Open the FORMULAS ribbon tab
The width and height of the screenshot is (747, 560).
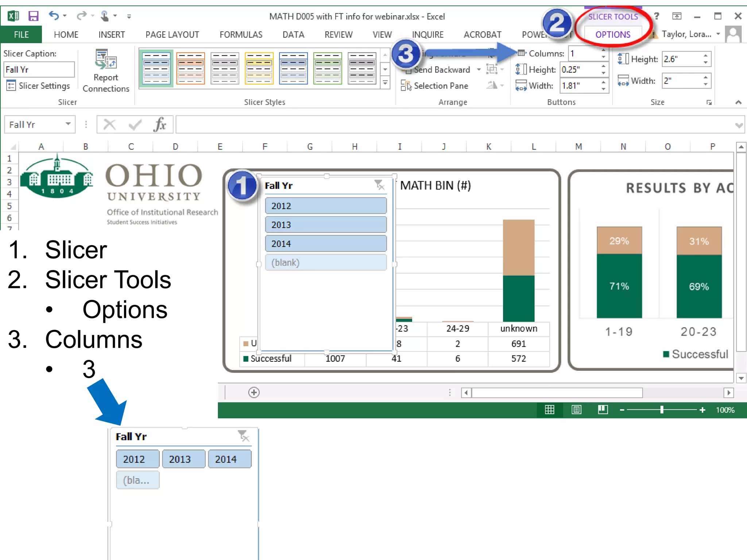[241, 35]
